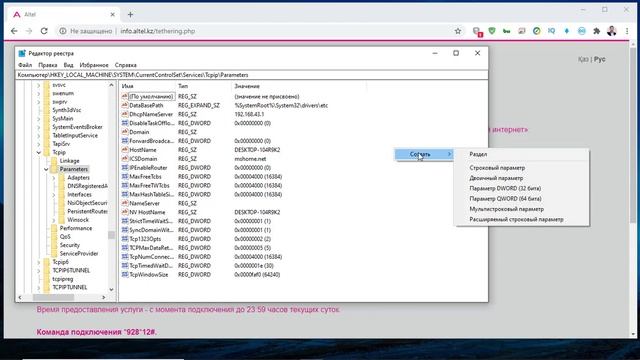Collapse the Tcpip tree node
Image resolution: width=640 pixels, height=360 pixels.
(39, 152)
